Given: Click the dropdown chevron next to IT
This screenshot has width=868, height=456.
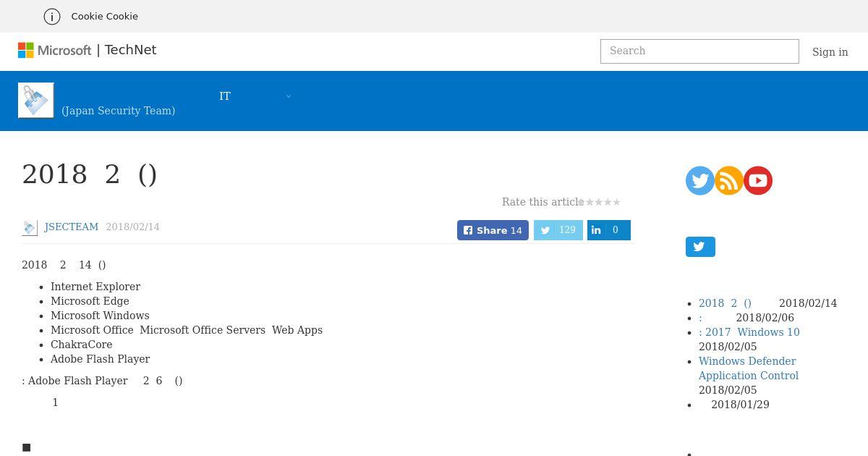Looking at the screenshot, I should tap(289, 96).
